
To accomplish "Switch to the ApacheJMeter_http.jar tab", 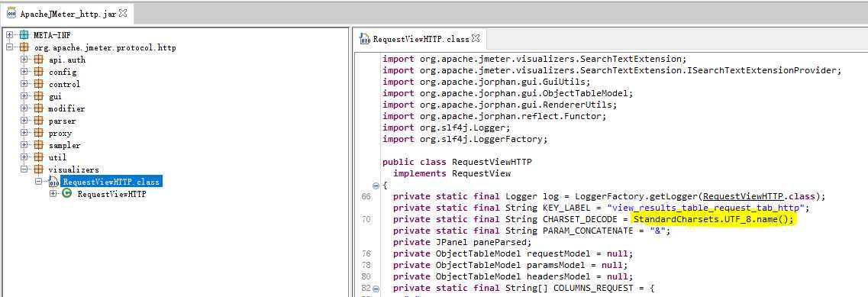I will [67, 13].
